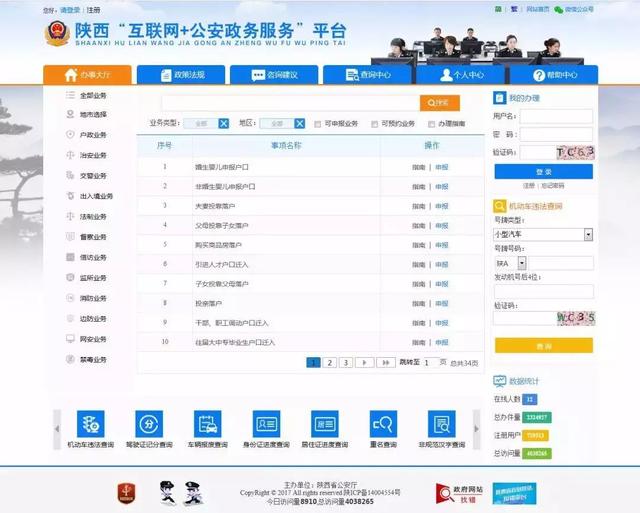Click the 地市选择 sidebar icon
640x513 pixels.
point(70,114)
